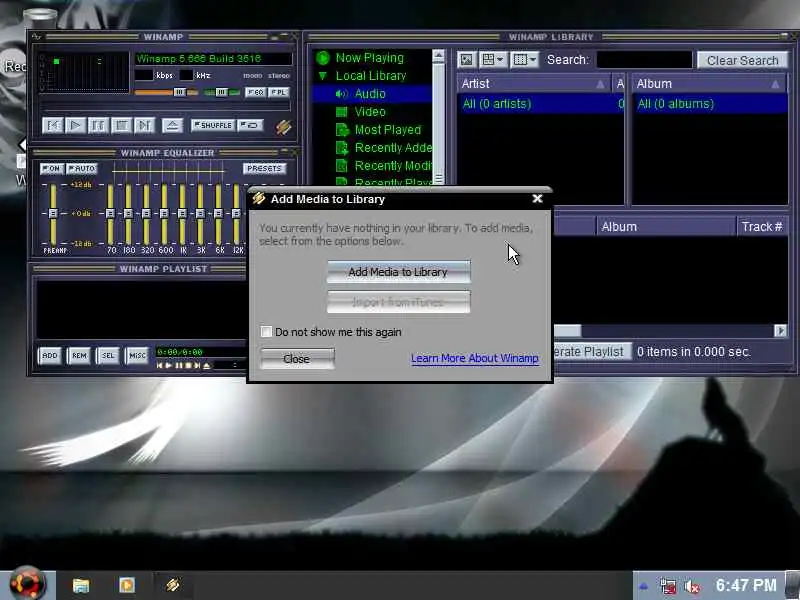This screenshot has height=600, width=800.
Task: Click the Winamp taskbar icon
Action: click(x=172, y=585)
